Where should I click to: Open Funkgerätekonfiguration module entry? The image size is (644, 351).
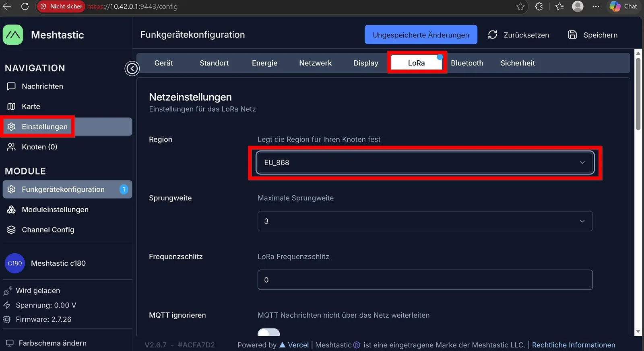click(x=67, y=189)
